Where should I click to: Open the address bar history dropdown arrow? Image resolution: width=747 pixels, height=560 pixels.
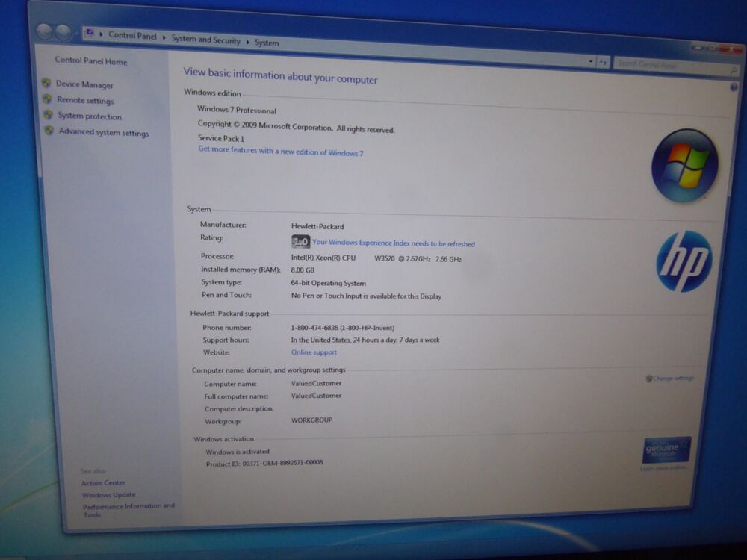591,61
